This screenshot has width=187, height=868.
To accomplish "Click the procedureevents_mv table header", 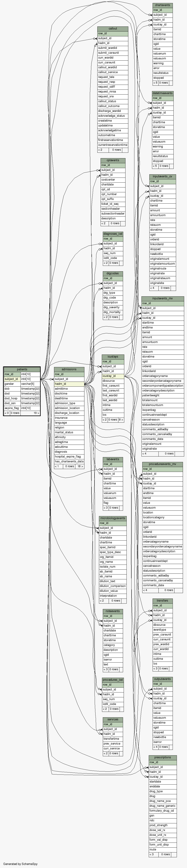I will (x=163, y=464).
